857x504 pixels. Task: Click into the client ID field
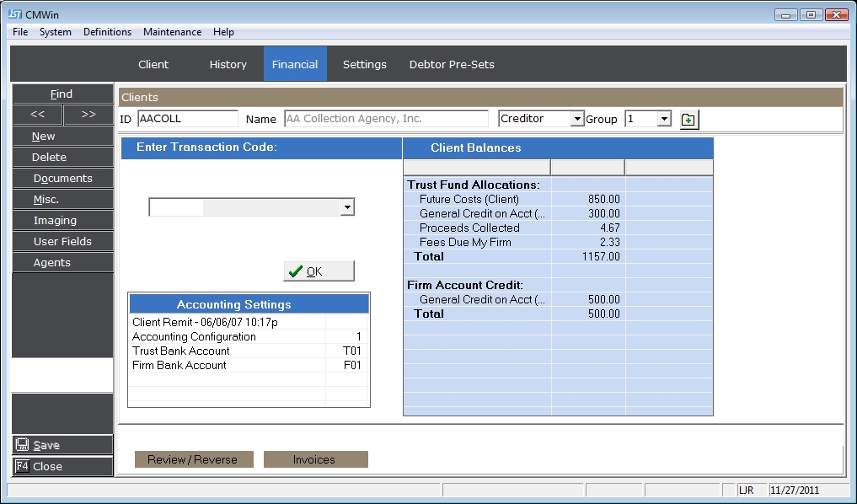point(187,119)
